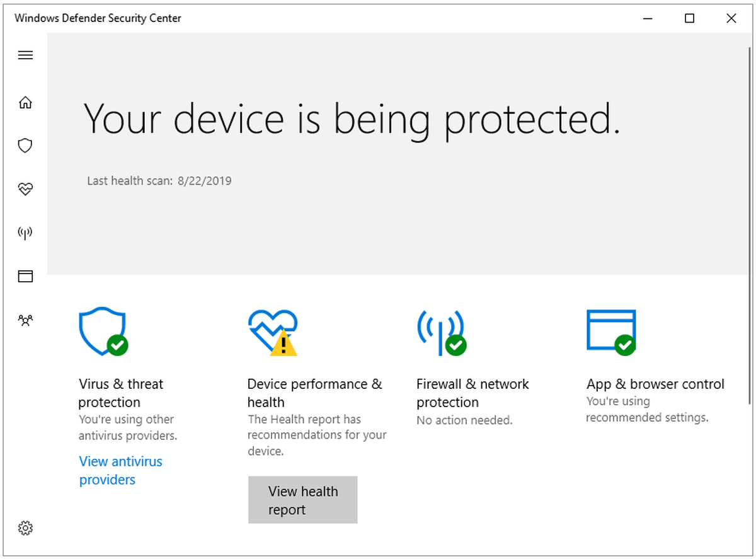Open the health report

pos(303,500)
